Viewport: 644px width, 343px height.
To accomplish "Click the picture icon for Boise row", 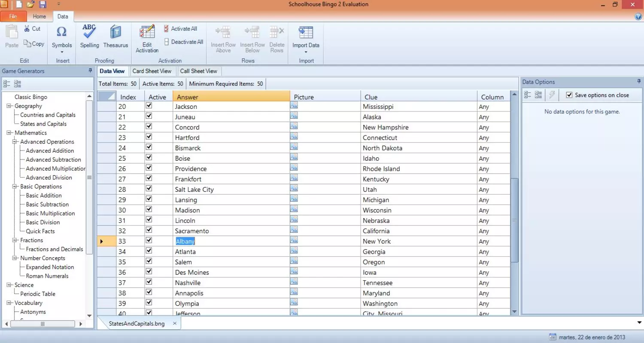I will coord(294,156).
